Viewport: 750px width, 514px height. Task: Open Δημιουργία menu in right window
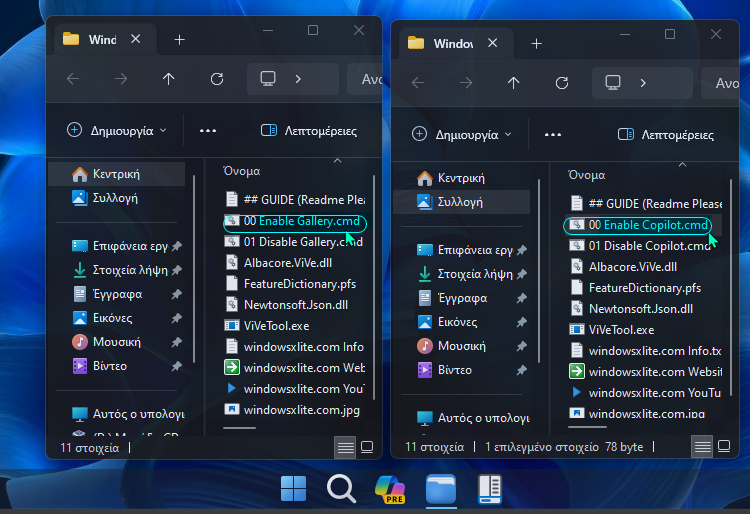[x=462, y=135]
